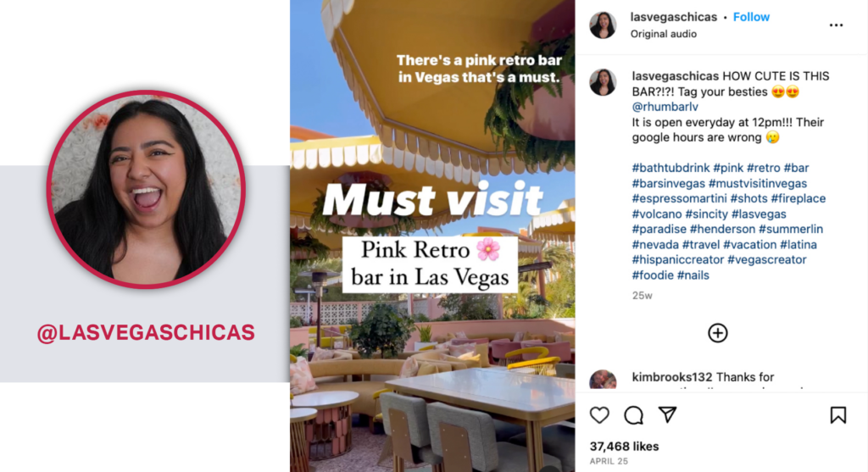Click the circular creator profile photo
868x472 pixels.
pos(146,189)
